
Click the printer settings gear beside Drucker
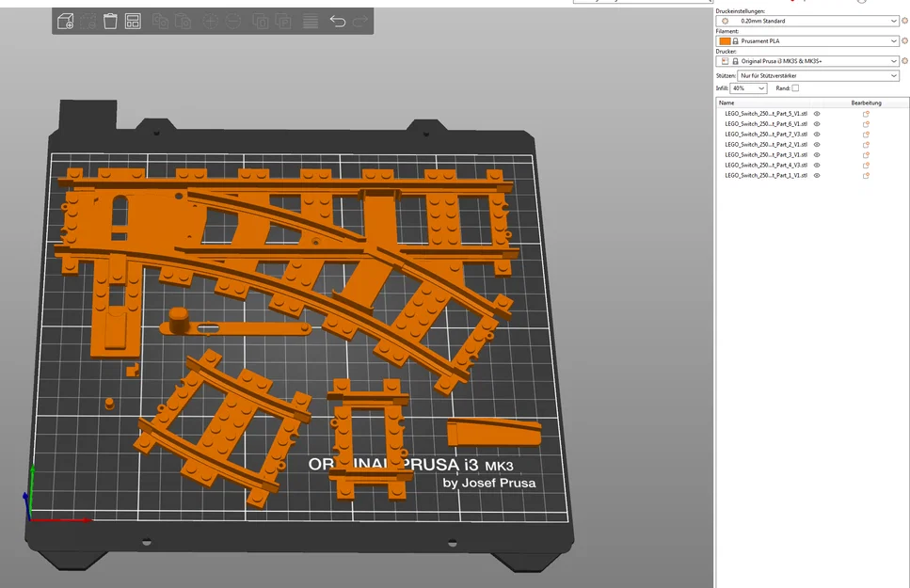click(904, 60)
